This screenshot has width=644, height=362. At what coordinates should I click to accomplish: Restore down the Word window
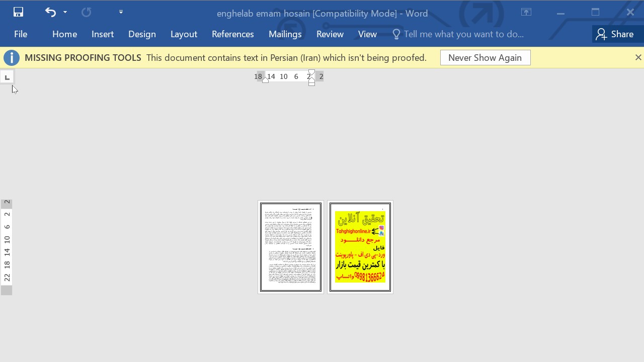(596, 13)
